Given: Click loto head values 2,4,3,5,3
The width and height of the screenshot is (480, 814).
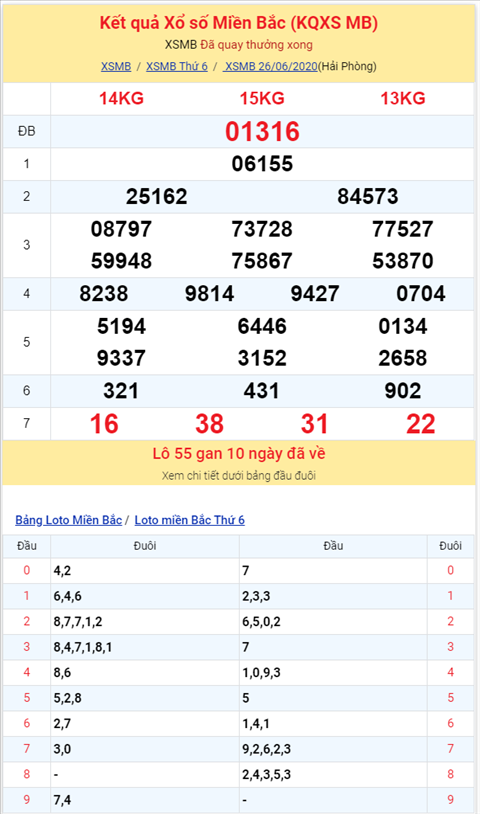Looking at the screenshot, I should 266,774.
